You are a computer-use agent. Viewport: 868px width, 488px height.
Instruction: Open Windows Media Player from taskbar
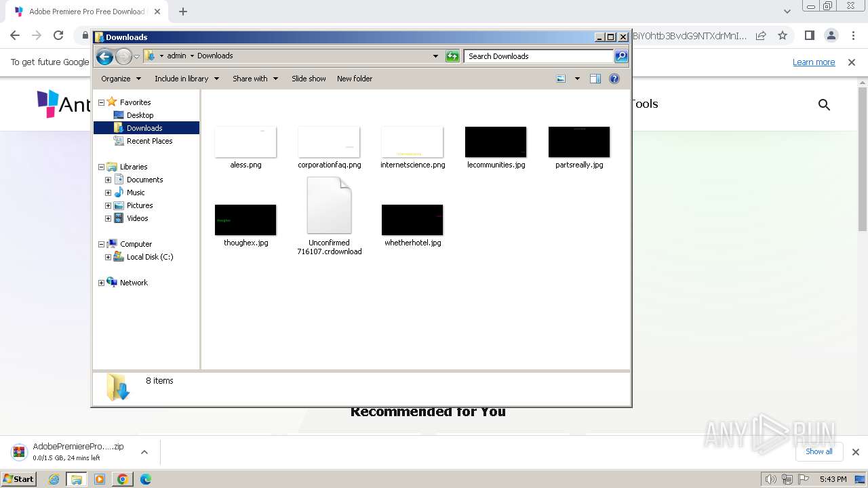click(x=100, y=479)
